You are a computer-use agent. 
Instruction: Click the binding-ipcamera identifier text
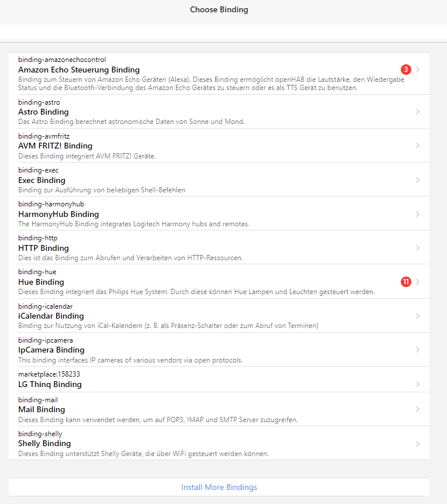pos(45,340)
